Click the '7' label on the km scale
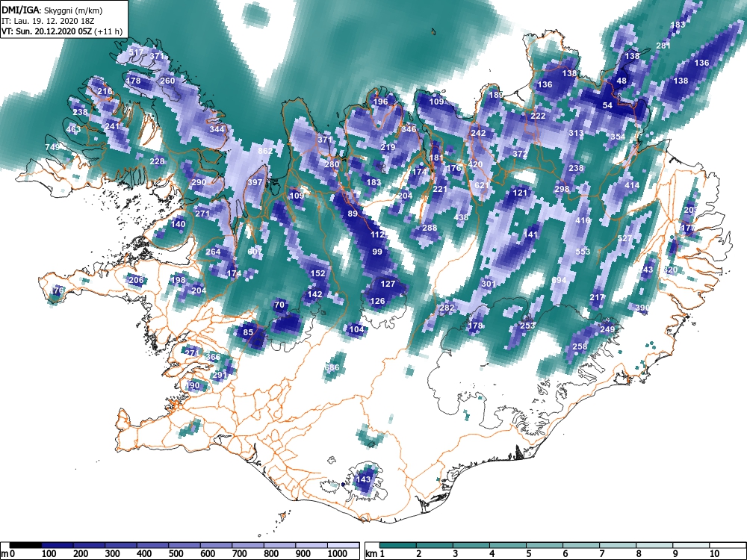Image resolution: width=747 pixels, height=560 pixels. [x=601, y=554]
